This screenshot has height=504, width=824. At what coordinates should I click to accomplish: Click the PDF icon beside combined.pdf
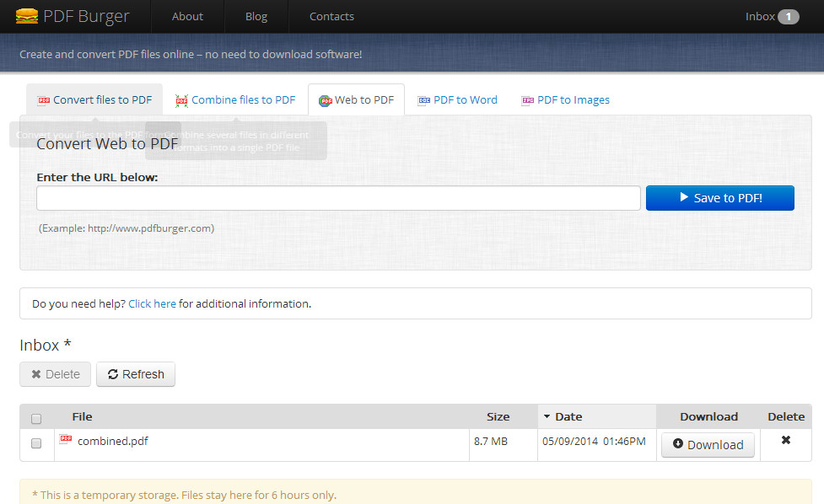pos(66,439)
